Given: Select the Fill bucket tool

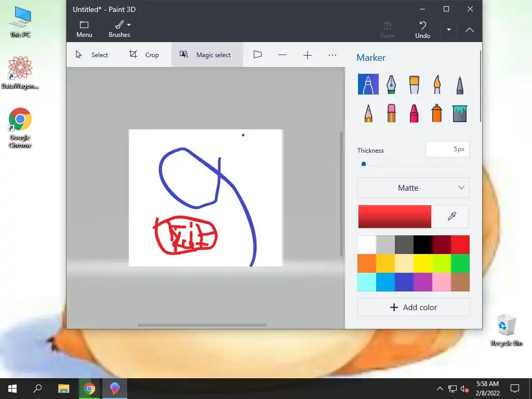Looking at the screenshot, I should tap(460, 113).
